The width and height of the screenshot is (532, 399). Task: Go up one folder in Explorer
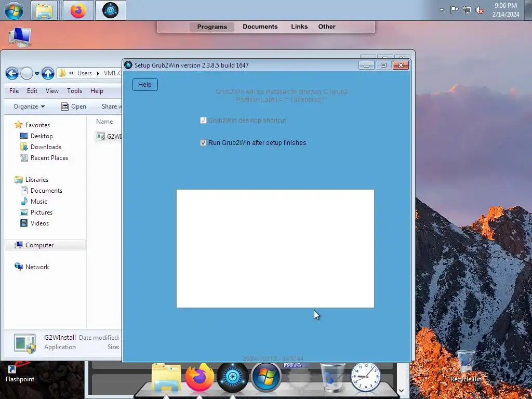(x=48, y=73)
